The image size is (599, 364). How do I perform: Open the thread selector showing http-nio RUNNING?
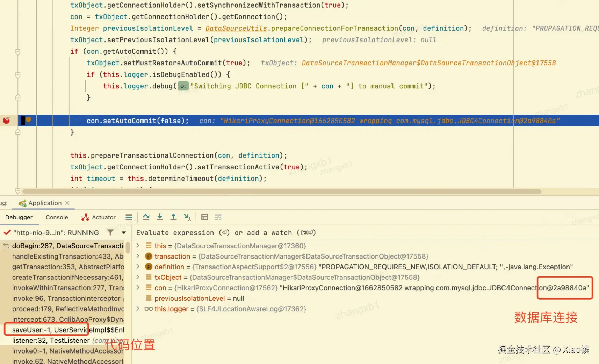[56, 233]
